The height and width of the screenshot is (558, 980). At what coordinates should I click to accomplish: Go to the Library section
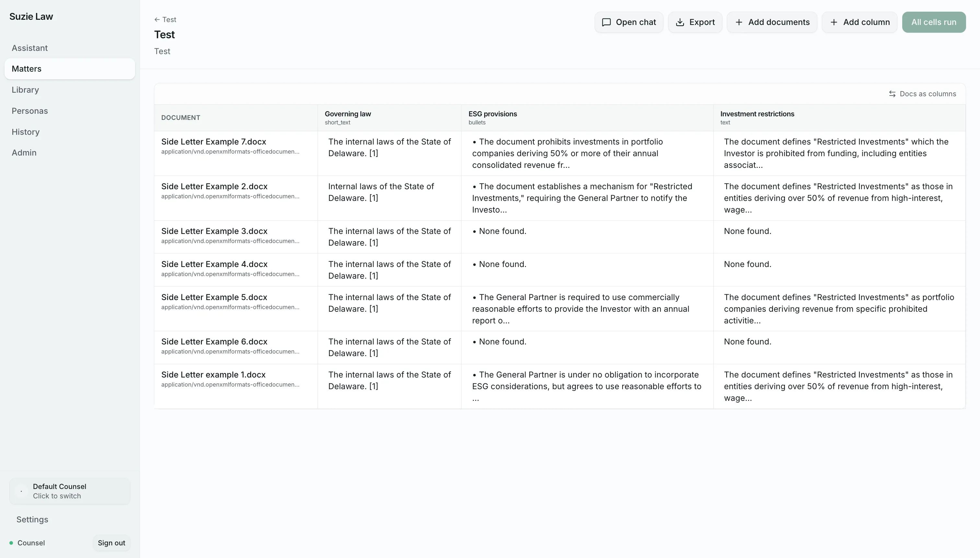[x=70, y=90]
